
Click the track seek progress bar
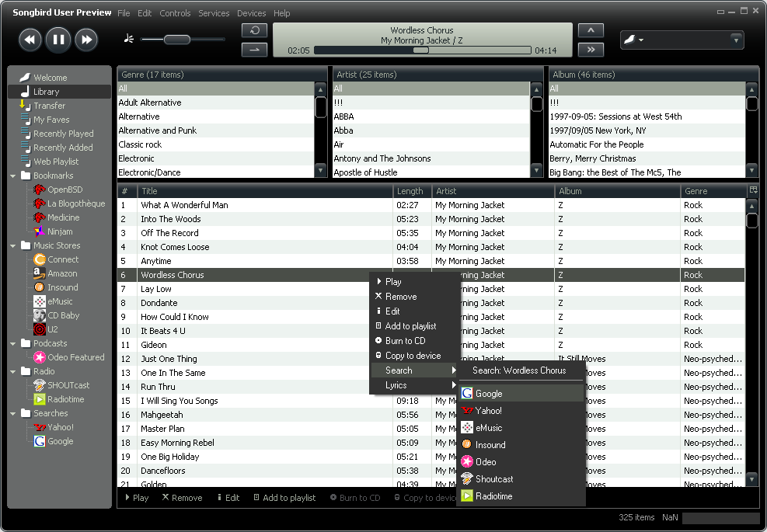(422, 50)
